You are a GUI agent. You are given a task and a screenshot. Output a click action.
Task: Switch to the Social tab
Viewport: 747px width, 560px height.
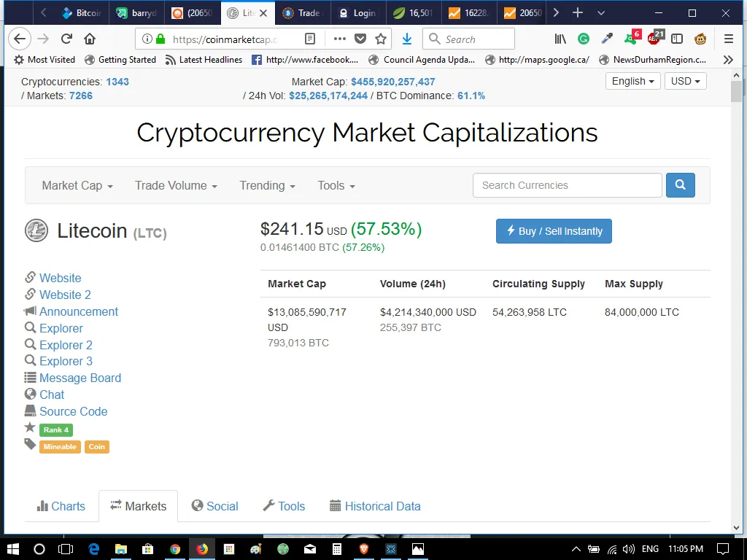[x=215, y=506]
